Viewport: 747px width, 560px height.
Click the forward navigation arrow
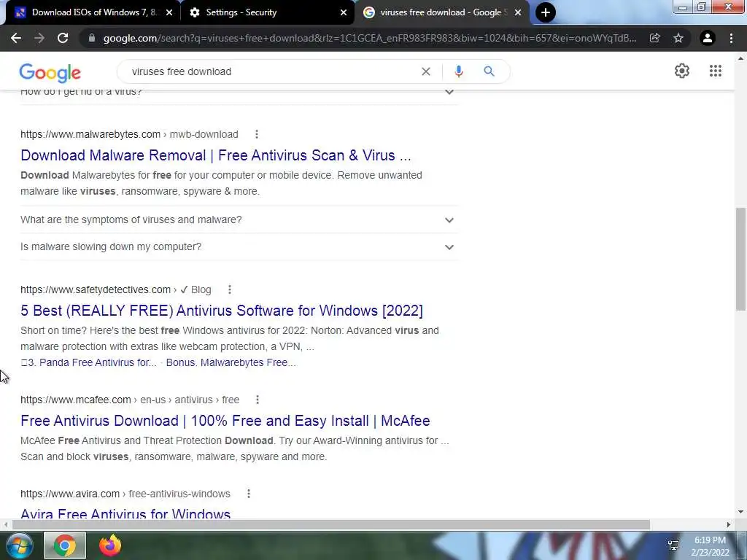(x=39, y=38)
